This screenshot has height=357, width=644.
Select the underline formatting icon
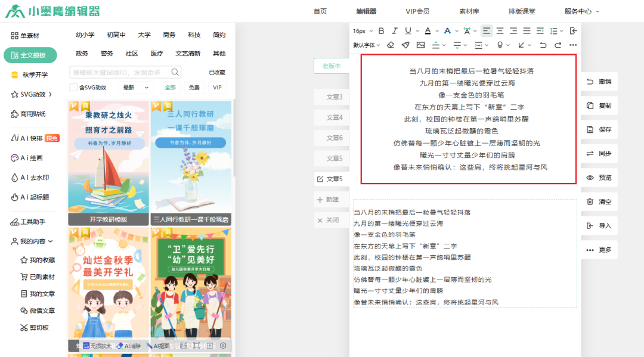(x=408, y=30)
